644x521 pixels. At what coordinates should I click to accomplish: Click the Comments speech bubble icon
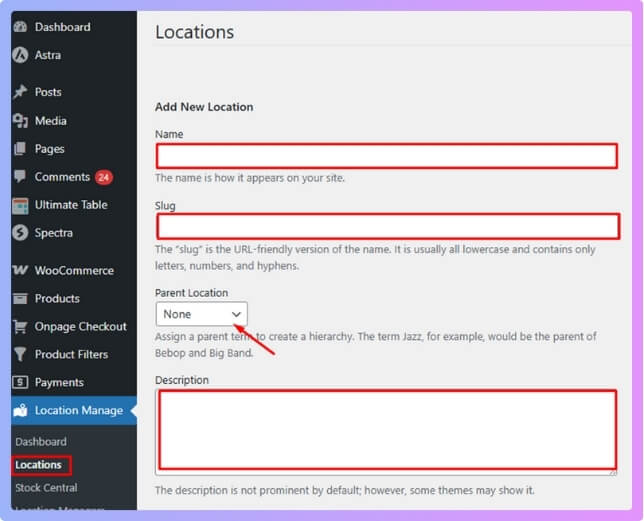[x=20, y=177]
